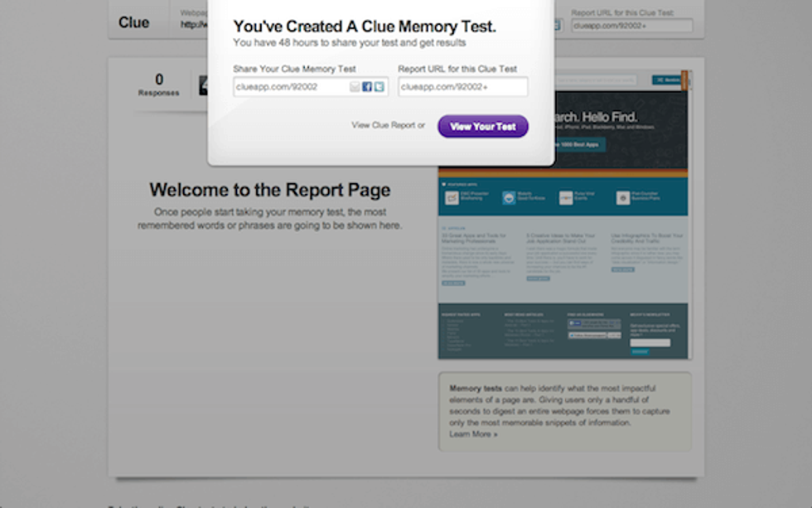Select the Share Your Clue Memory Test URL field
The image size is (812, 508).
(x=310, y=87)
